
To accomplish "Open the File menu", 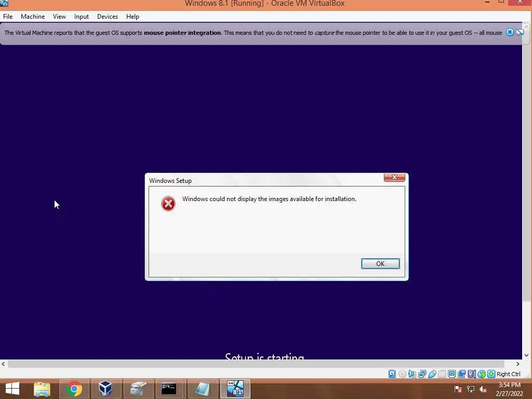I will pos(8,16).
